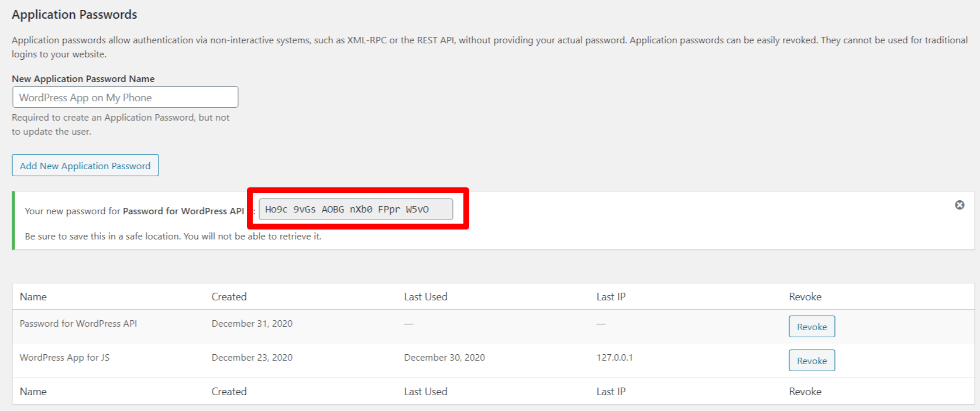This screenshot has width=980, height=411.
Task: Revoke the WordPress App for JS password
Action: pos(811,361)
